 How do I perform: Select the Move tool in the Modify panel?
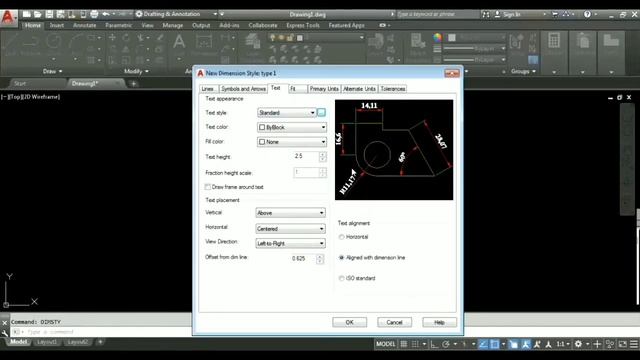[x=112, y=38]
